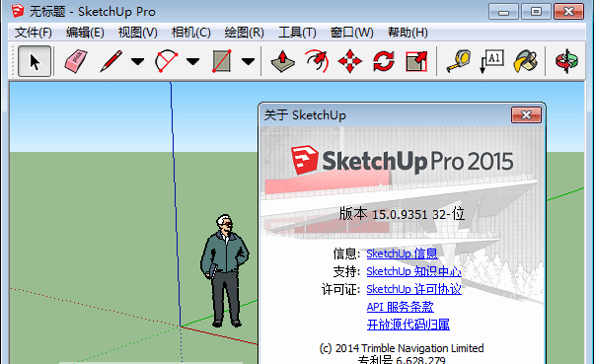Select the Paint Bucket tool
The width and height of the screenshot is (594, 364).
[526, 61]
